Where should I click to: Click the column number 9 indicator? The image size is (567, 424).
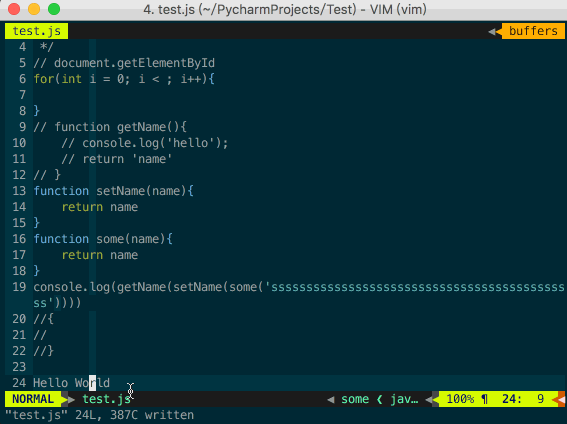click(540, 399)
